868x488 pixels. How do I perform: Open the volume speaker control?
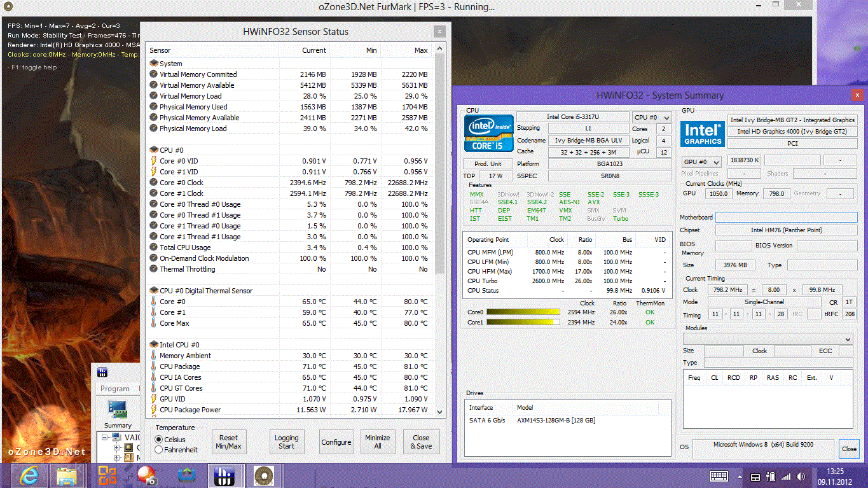[x=801, y=477]
